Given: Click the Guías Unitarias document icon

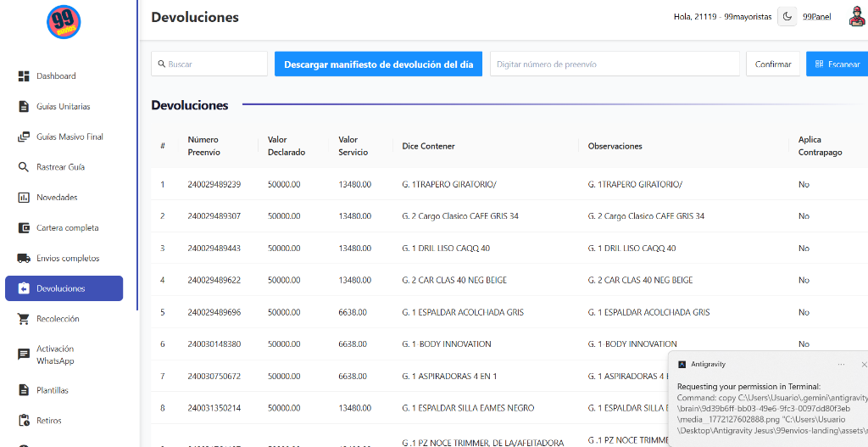Looking at the screenshot, I should [24, 107].
